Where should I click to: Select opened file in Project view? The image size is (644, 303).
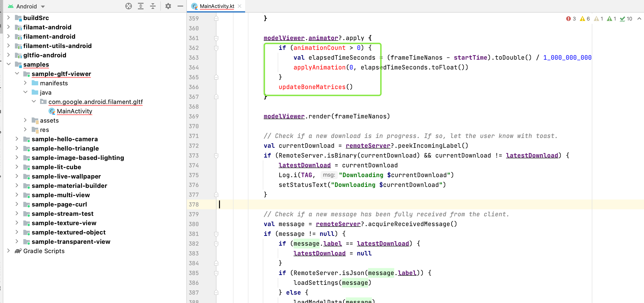(129, 6)
